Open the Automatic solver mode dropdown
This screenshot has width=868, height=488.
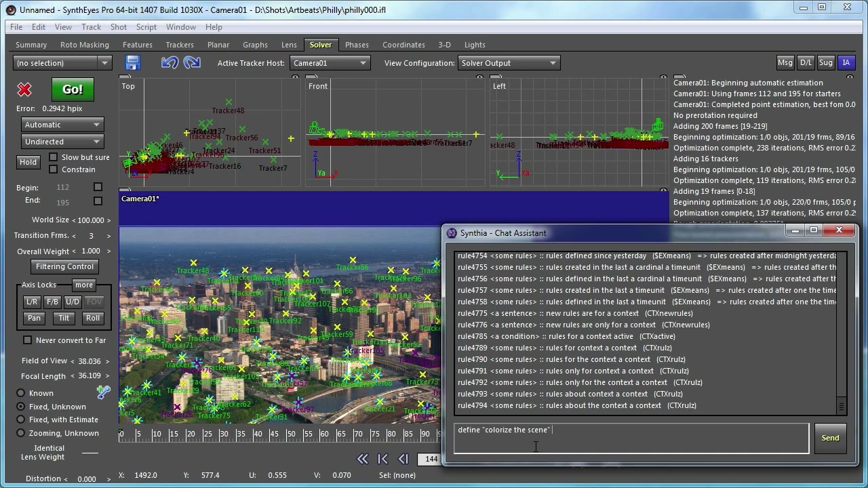[x=62, y=125]
